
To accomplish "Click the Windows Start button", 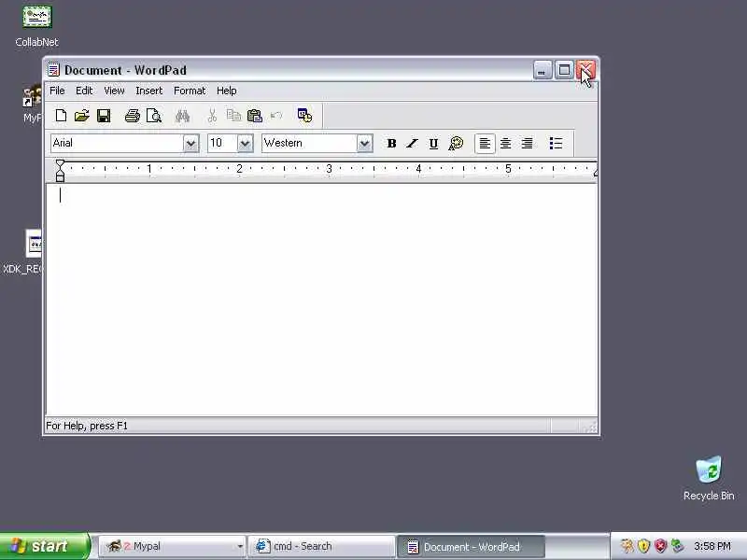I will 44,546.
